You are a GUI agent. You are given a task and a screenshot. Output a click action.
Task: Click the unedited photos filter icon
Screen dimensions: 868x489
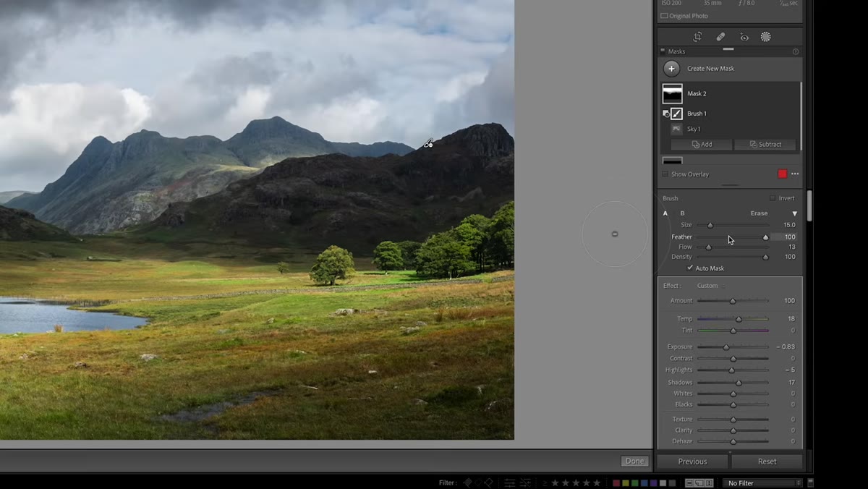[x=525, y=482]
